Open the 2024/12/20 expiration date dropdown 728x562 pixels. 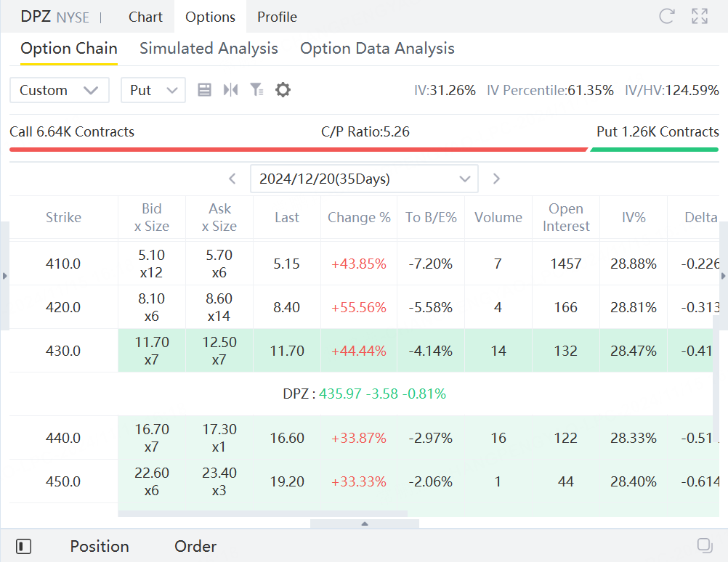click(364, 179)
